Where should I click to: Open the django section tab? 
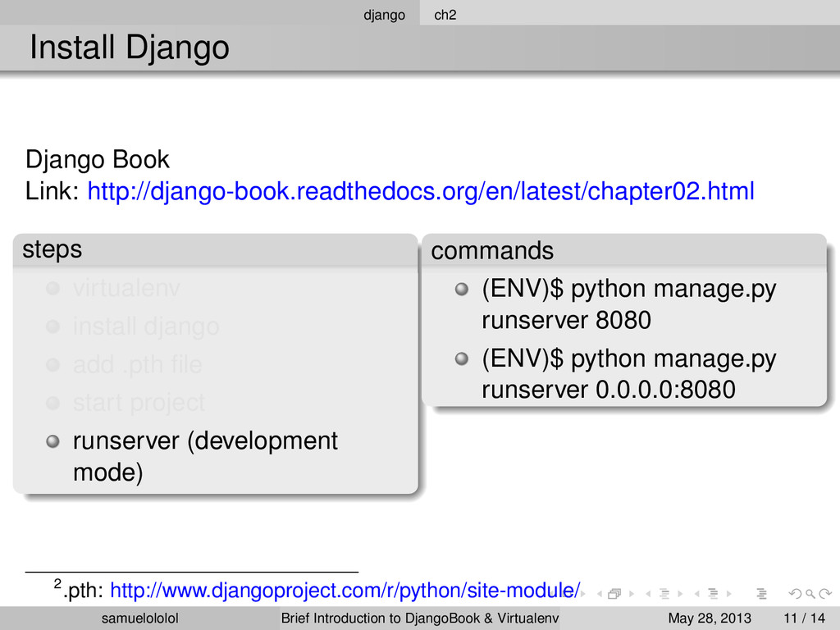coord(384,15)
